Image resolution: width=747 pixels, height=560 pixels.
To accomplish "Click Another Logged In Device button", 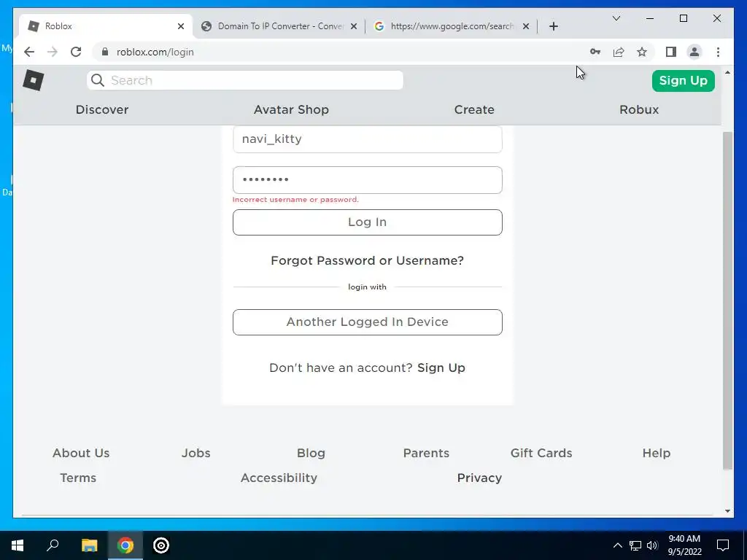I will click(x=368, y=322).
